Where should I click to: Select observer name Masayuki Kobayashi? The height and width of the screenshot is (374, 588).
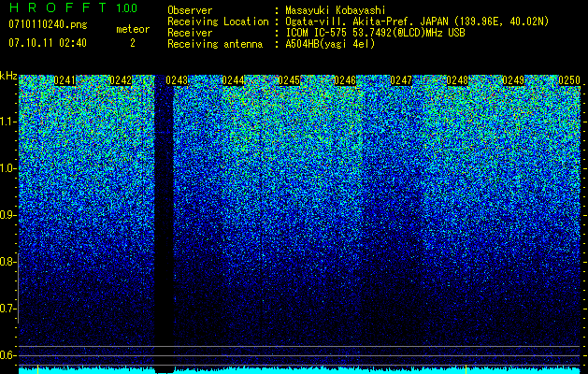(x=335, y=10)
